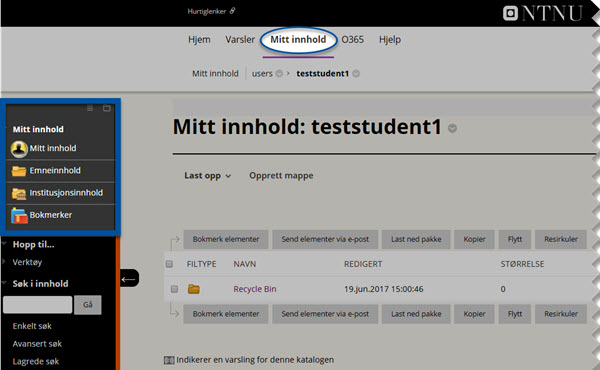Click the Bokmerker icon

tap(19, 215)
